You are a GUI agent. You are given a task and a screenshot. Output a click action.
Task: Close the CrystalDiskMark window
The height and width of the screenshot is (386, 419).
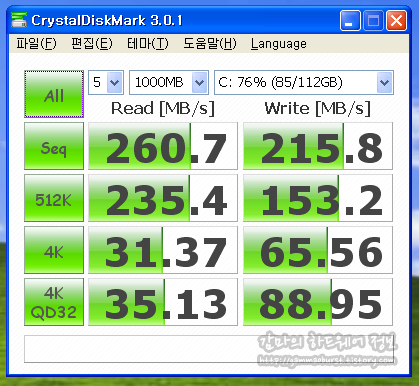396,21
